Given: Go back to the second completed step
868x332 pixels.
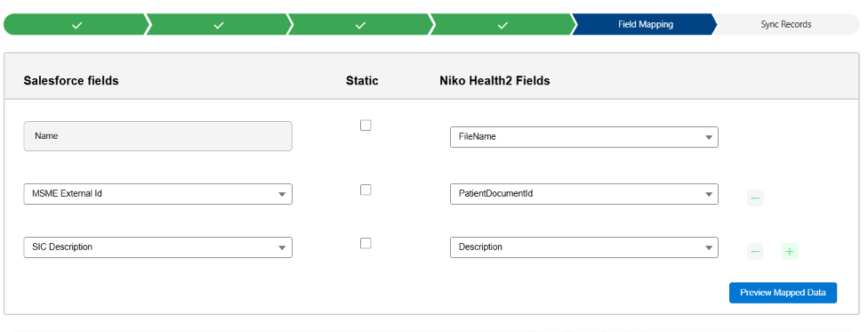Looking at the screenshot, I should click(219, 24).
